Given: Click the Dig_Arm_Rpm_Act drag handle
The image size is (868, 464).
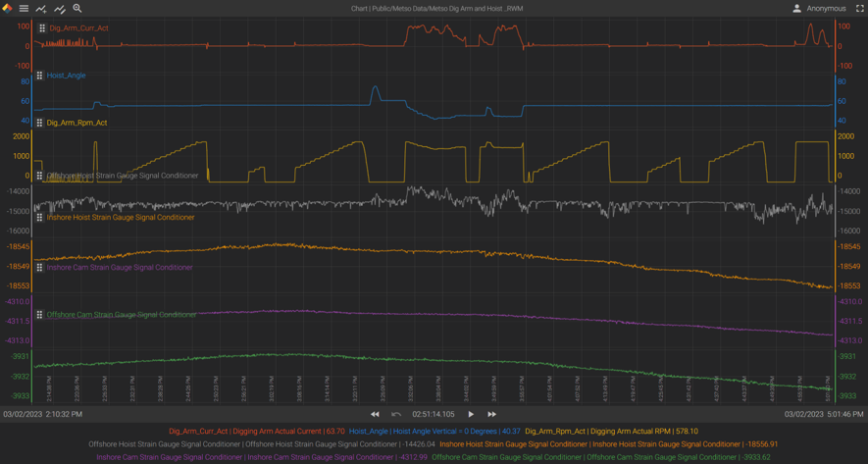Looking at the screenshot, I should pyautogui.click(x=39, y=123).
